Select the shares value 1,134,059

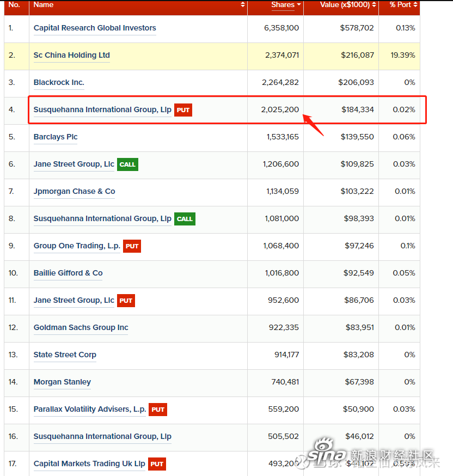click(283, 191)
